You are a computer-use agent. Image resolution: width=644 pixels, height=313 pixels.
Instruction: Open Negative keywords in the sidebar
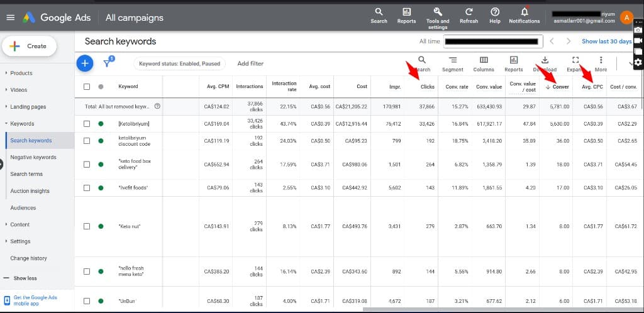tap(33, 157)
